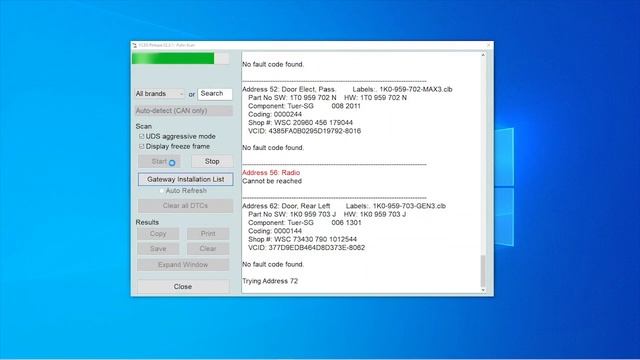Save the scan results
The image size is (640, 360).
(158, 249)
